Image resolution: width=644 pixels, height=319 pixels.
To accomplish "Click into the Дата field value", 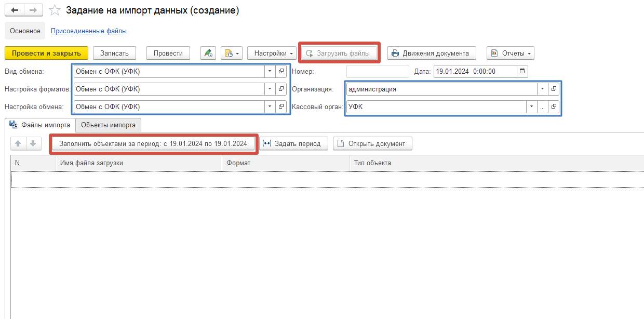I will pos(475,72).
